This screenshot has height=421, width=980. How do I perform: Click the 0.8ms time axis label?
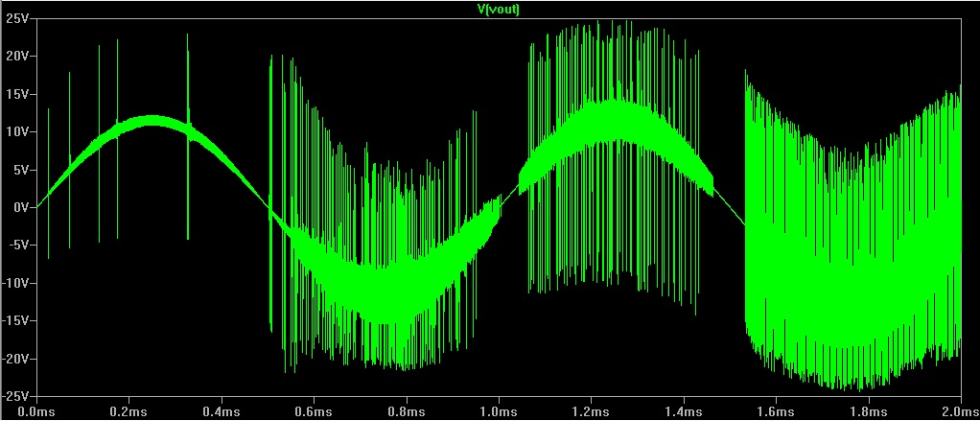click(407, 412)
